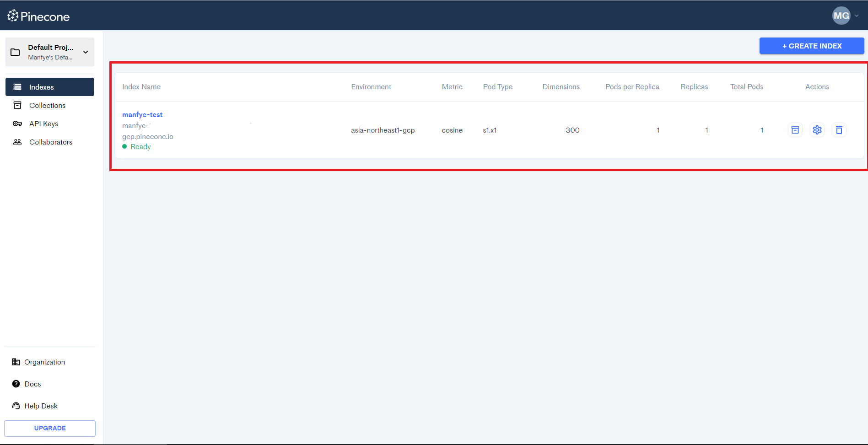Click the Help Desk headset icon
868x445 pixels.
click(x=16, y=406)
